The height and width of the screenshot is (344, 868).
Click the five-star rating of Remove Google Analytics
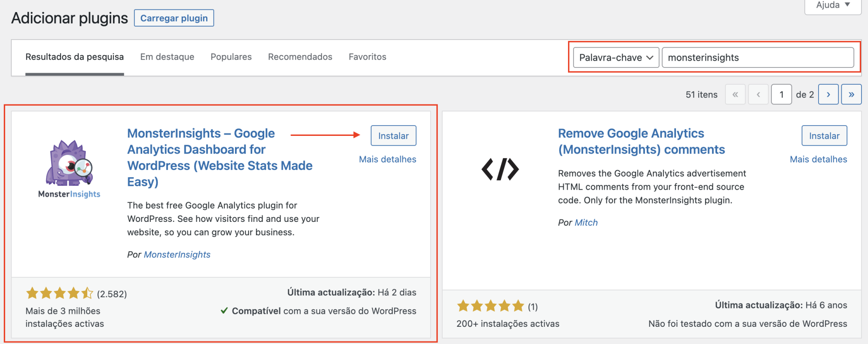(x=490, y=306)
